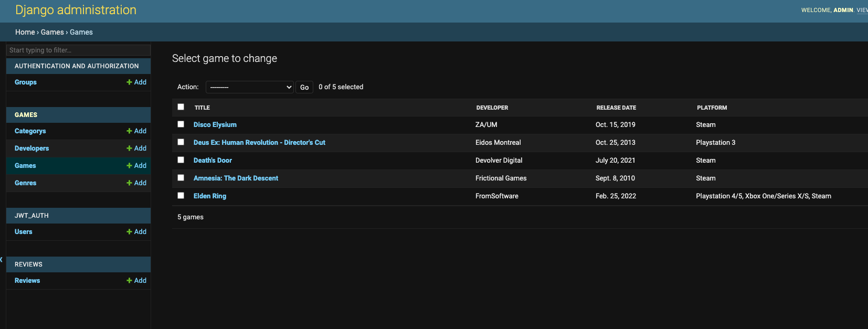This screenshot has height=329, width=868.
Task: Open Users in the sidebar
Action: (24, 232)
